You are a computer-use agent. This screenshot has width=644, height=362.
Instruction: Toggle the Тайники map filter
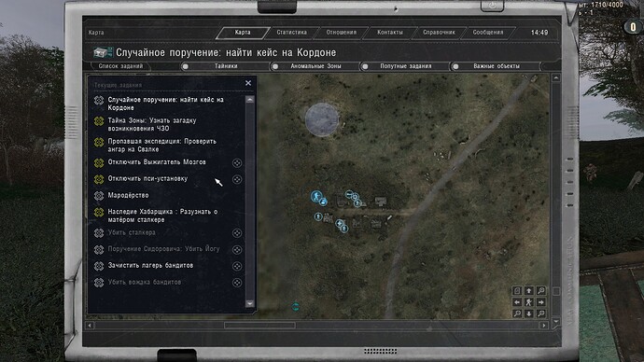click(185, 66)
